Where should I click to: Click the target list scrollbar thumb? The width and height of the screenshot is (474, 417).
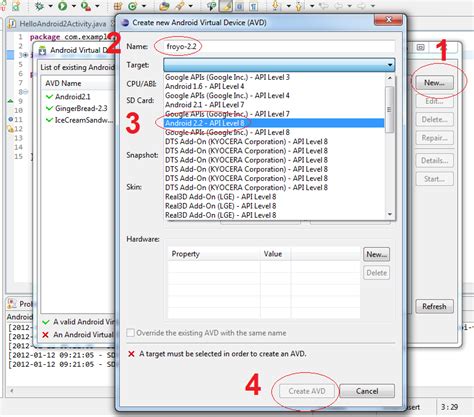[x=389, y=109]
